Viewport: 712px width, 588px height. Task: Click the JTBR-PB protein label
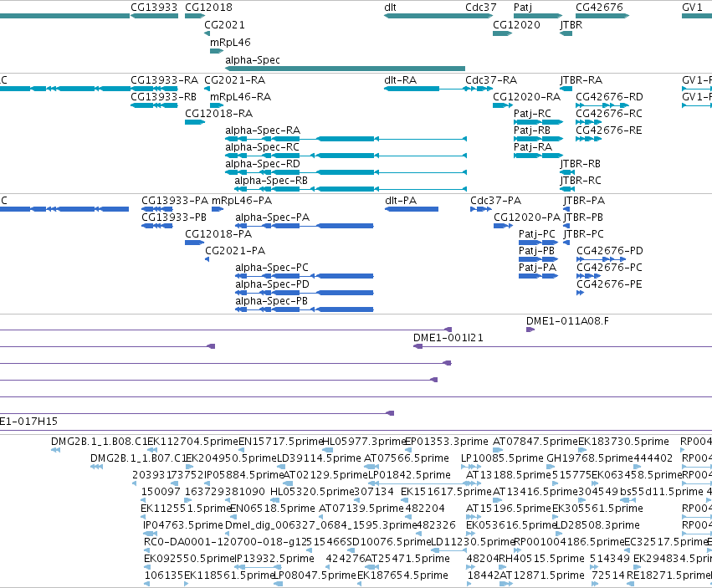[583, 217]
